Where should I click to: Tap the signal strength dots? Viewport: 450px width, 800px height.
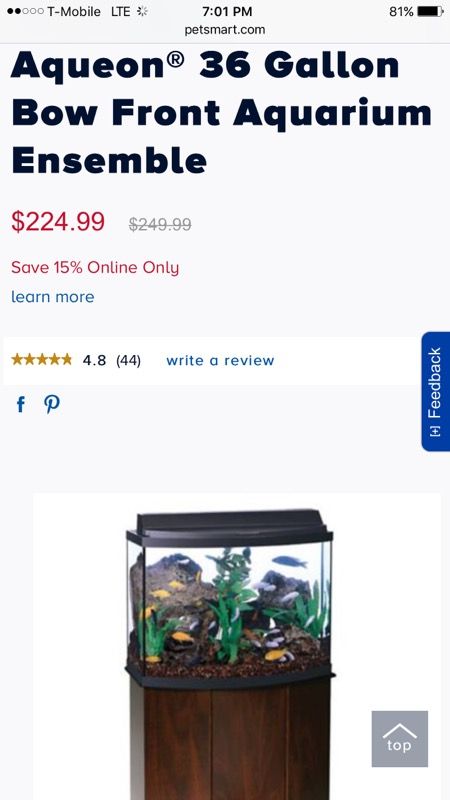coord(25,11)
